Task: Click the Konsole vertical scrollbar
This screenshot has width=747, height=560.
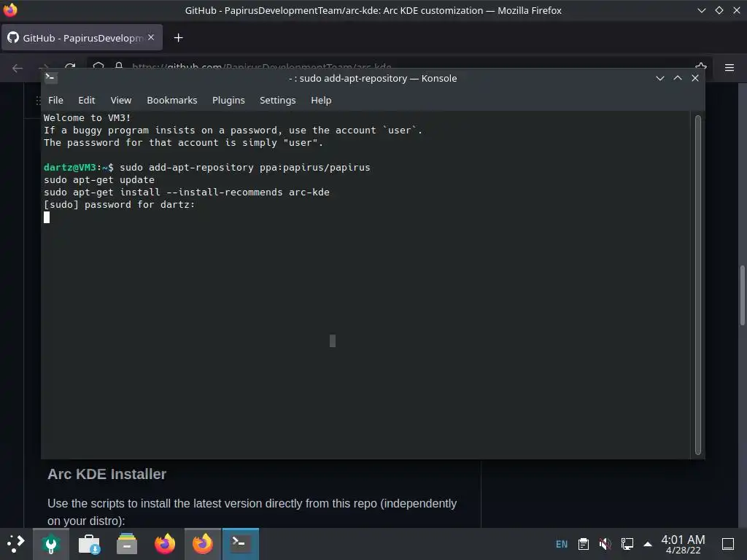Action: tap(698, 285)
